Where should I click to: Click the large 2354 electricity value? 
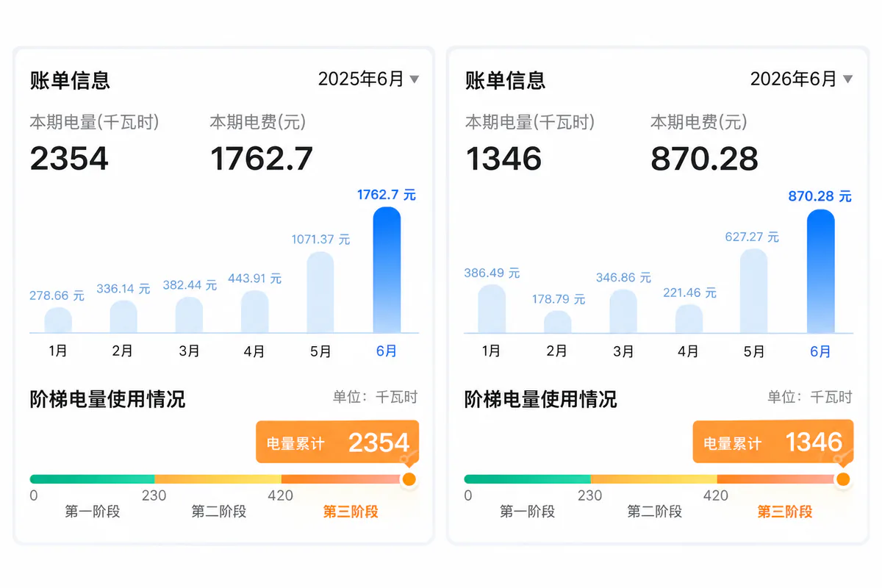pos(69,158)
